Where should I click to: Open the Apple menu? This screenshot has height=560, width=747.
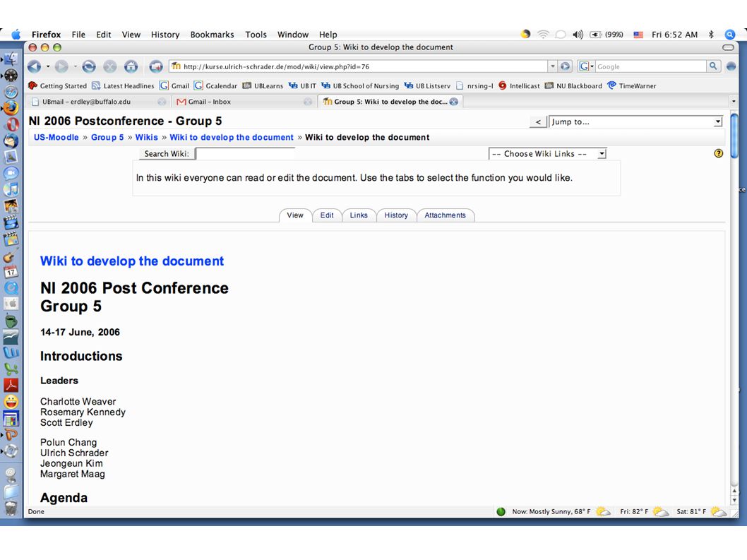[x=16, y=35]
